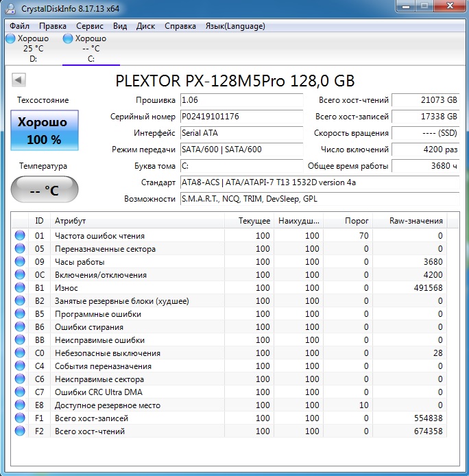Viewport: 469px width, 476px height.
Task: Click the CrystalDiskInfo title bar app icon
Action: (x=10, y=10)
